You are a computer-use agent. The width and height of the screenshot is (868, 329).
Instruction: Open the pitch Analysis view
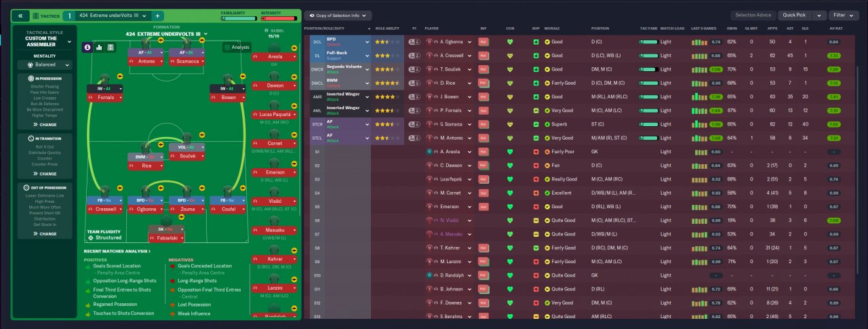click(237, 47)
